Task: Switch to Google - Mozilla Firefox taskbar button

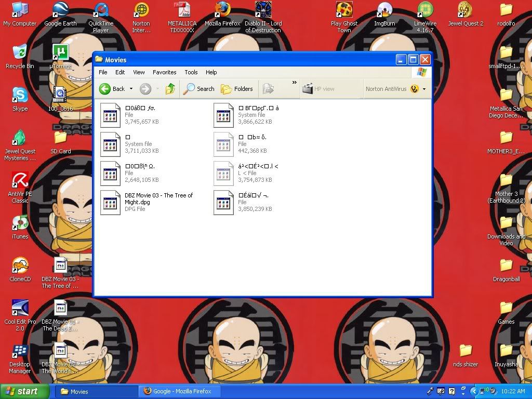Action: (x=180, y=392)
